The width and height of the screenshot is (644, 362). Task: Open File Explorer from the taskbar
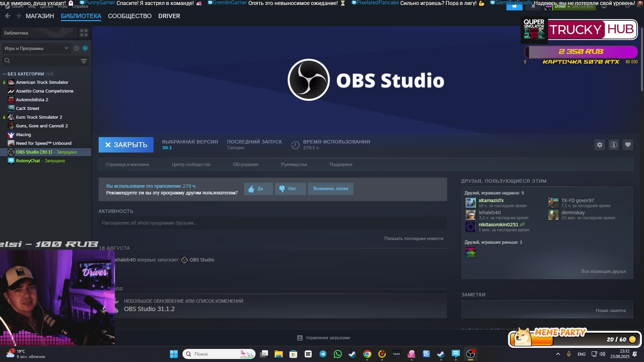point(279,354)
